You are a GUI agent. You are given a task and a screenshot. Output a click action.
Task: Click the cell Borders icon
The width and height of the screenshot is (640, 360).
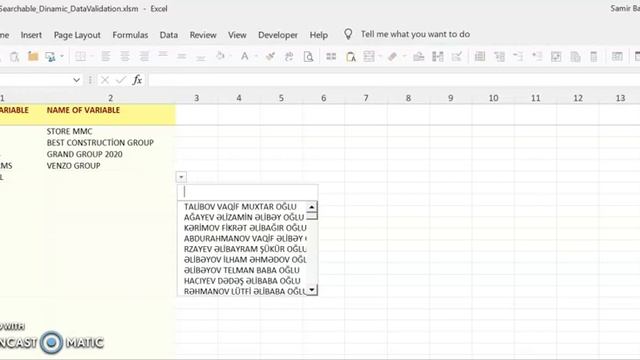pos(80,56)
